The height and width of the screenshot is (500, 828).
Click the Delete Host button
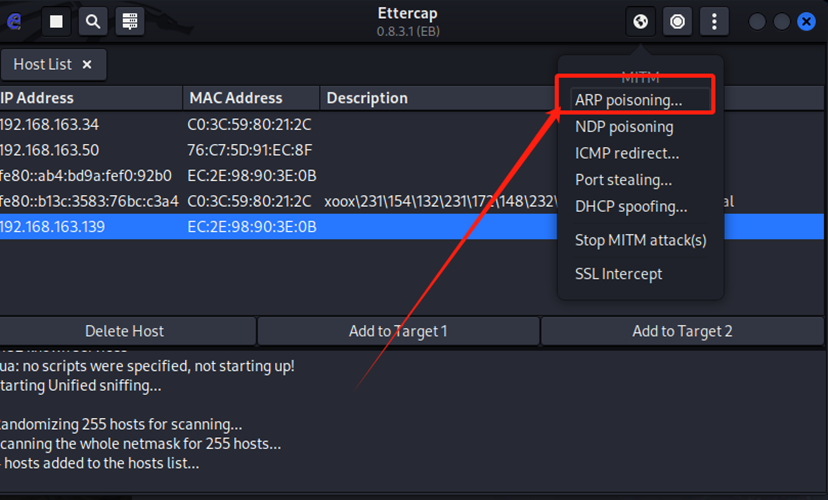click(x=125, y=331)
